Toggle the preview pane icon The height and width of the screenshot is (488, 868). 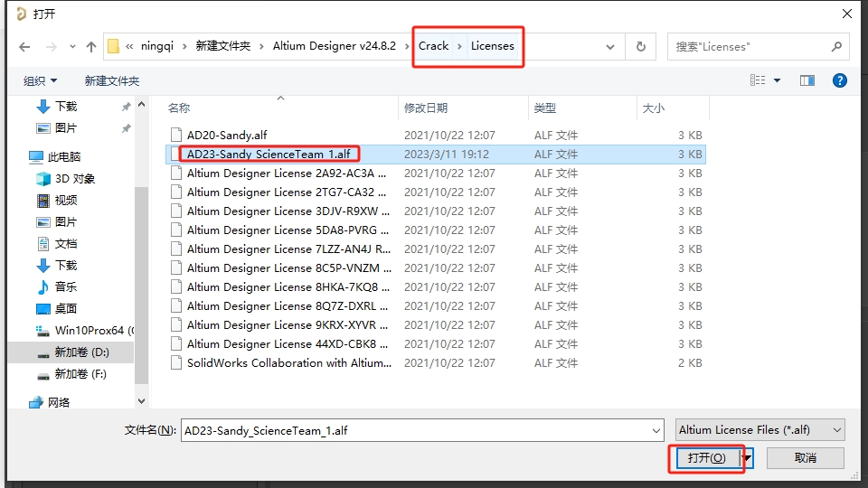coord(807,80)
